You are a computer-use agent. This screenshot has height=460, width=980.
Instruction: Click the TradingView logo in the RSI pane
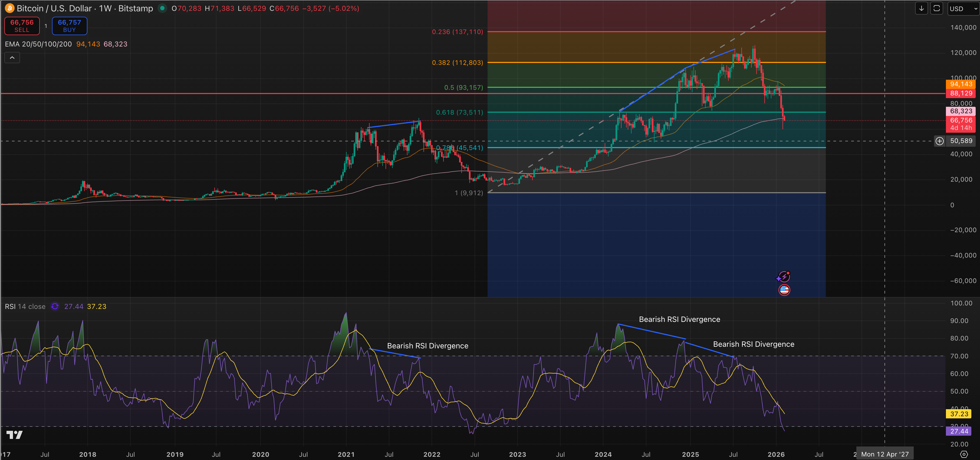click(14, 435)
